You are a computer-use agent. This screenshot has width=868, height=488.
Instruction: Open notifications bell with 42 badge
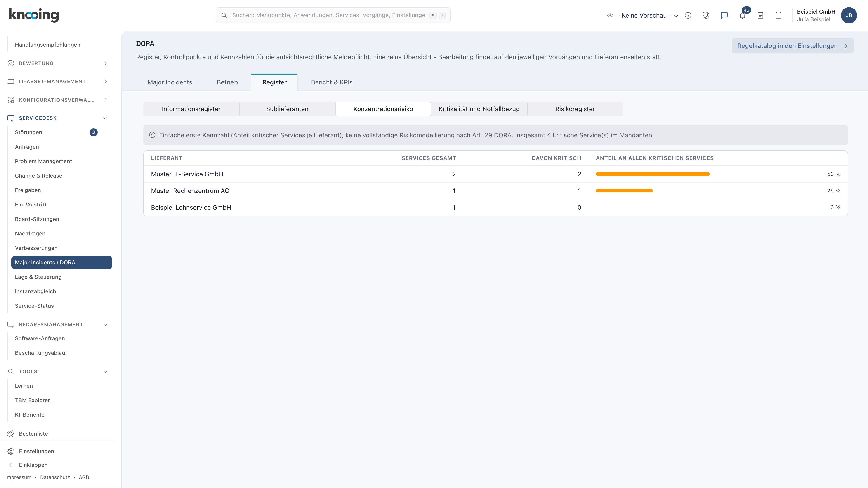742,16
